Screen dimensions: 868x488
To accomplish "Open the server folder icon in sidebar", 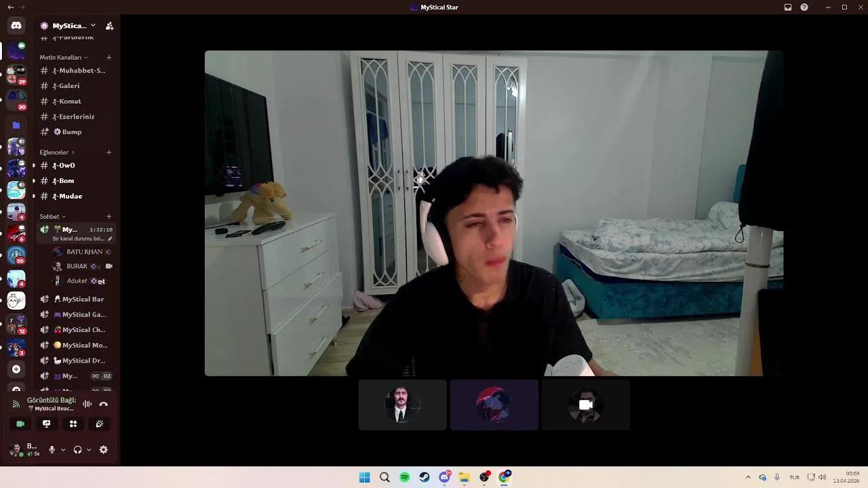I will pyautogui.click(x=16, y=125).
